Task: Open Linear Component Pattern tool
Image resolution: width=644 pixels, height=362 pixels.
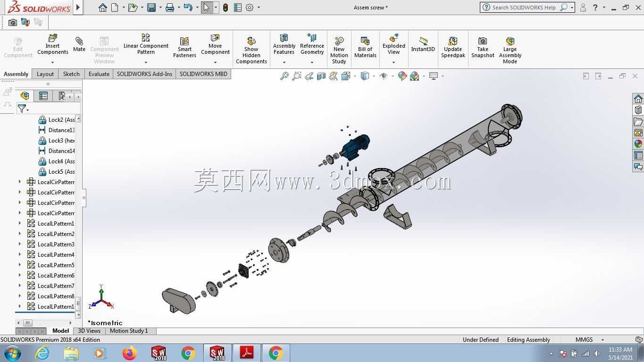Action: [x=146, y=44]
